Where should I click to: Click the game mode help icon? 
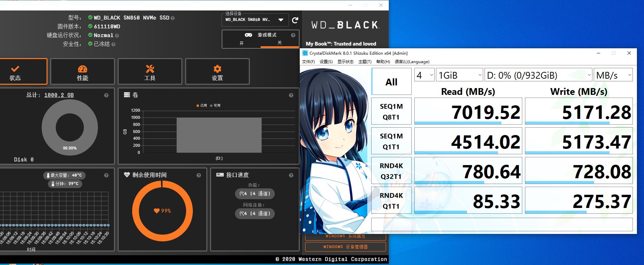coord(293,35)
